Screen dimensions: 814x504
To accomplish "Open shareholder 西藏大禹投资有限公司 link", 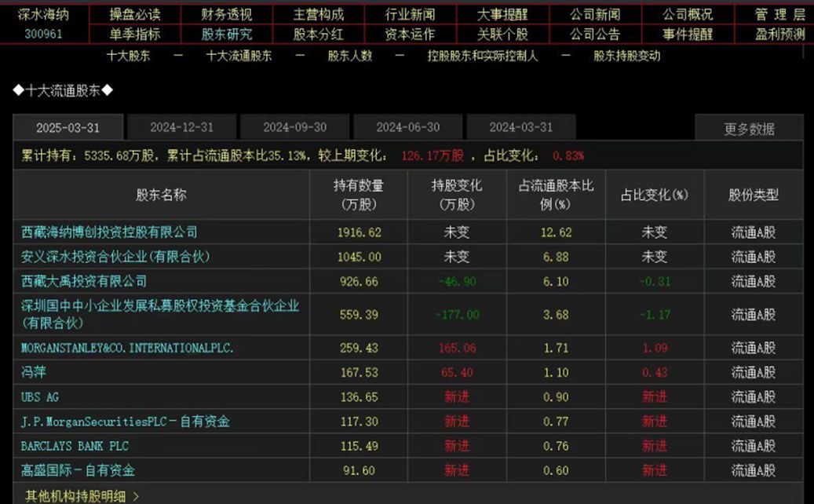I will (84, 281).
